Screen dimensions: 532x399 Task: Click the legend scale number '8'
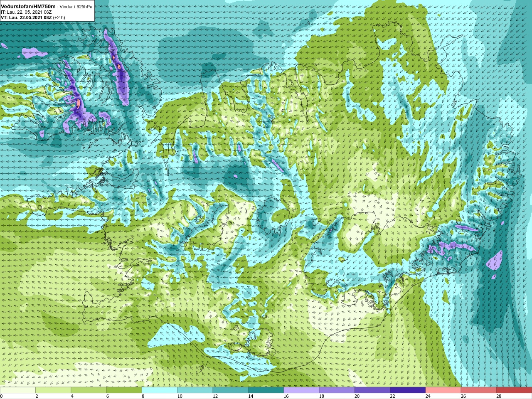point(143,396)
